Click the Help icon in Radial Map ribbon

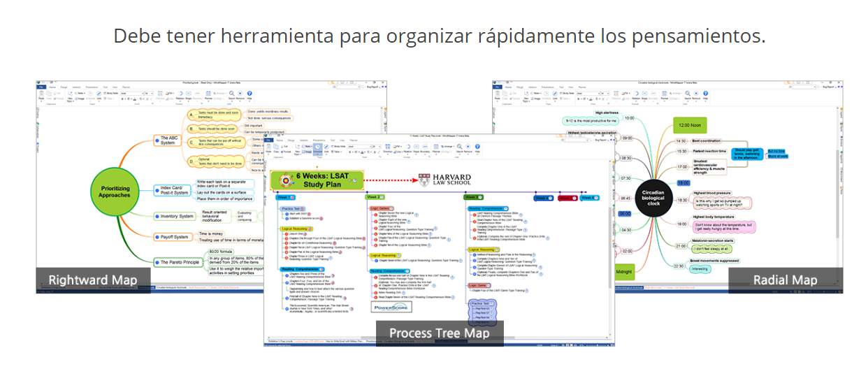click(x=706, y=94)
